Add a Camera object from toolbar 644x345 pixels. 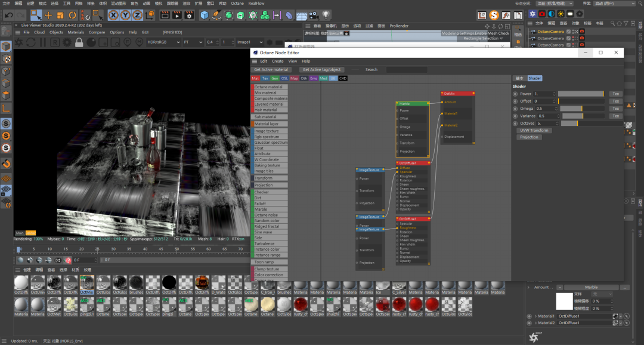(314, 15)
